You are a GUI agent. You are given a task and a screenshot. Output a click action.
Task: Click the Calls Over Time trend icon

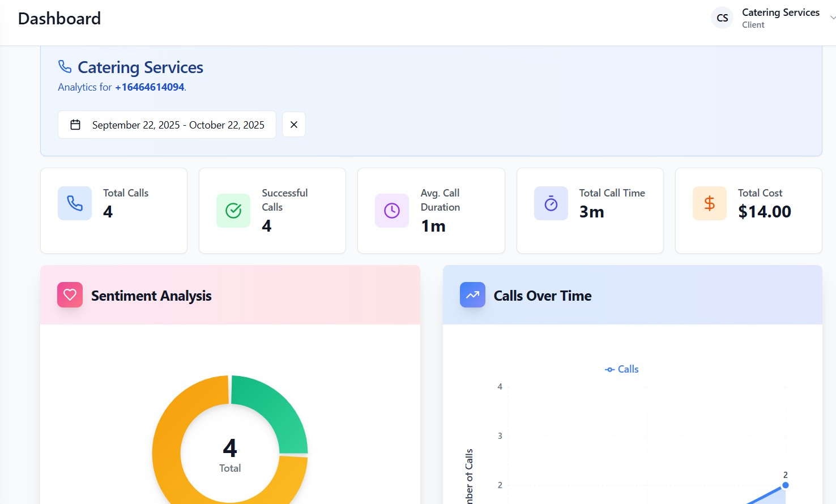(472, 295)
